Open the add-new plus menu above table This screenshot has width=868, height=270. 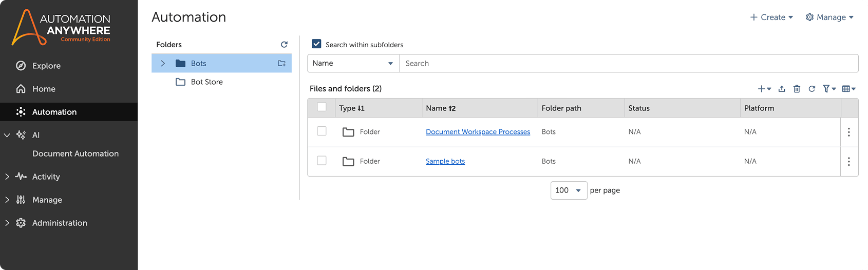click(x=764, y=89)
